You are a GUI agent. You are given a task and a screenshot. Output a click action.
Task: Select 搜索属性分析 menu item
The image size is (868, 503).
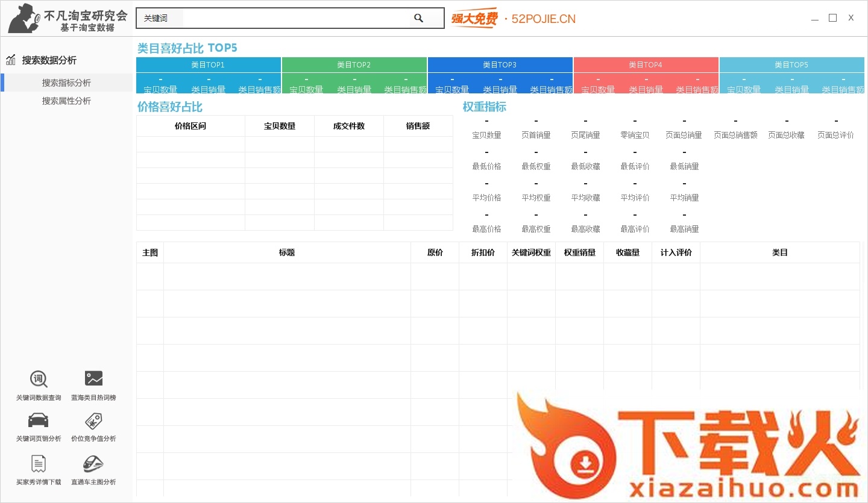pos(66,101)
